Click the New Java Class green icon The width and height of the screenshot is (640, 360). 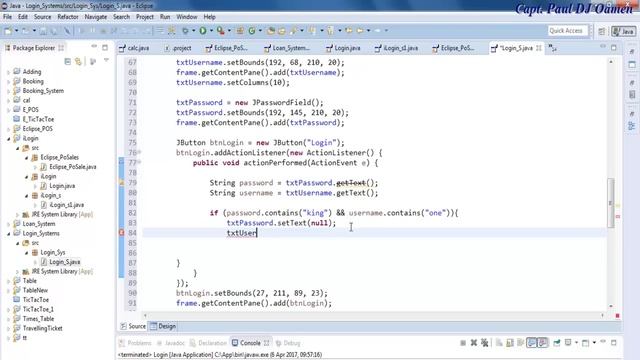click(x=252, y=31)
